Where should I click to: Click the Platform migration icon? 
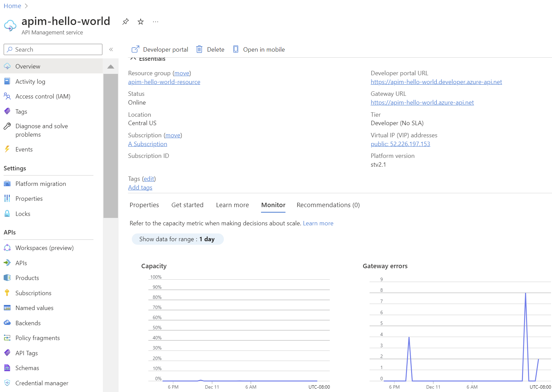[x=7, y=184]
